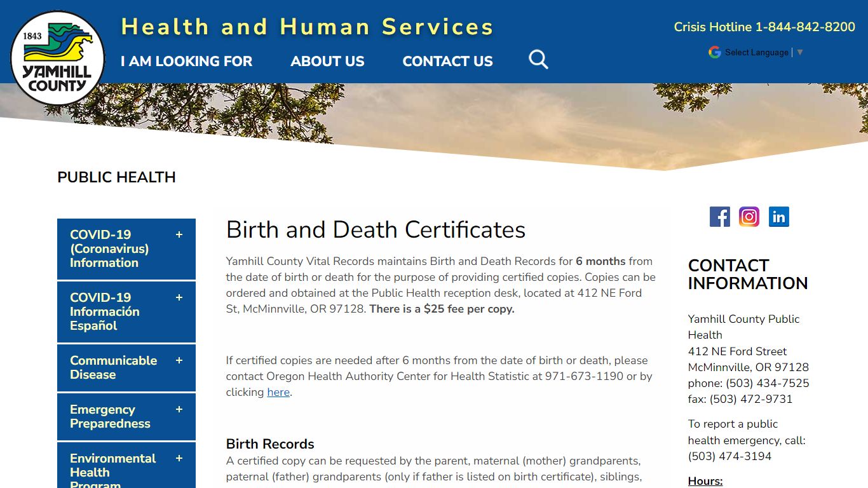The image size is (868, 488).
Task: Open the CONTACT US menu
Action: (x=447, y=61)
